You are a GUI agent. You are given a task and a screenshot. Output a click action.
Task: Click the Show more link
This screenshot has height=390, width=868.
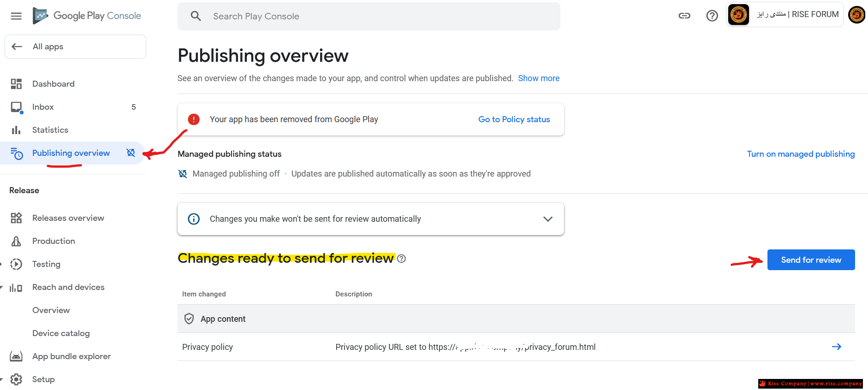539,78
